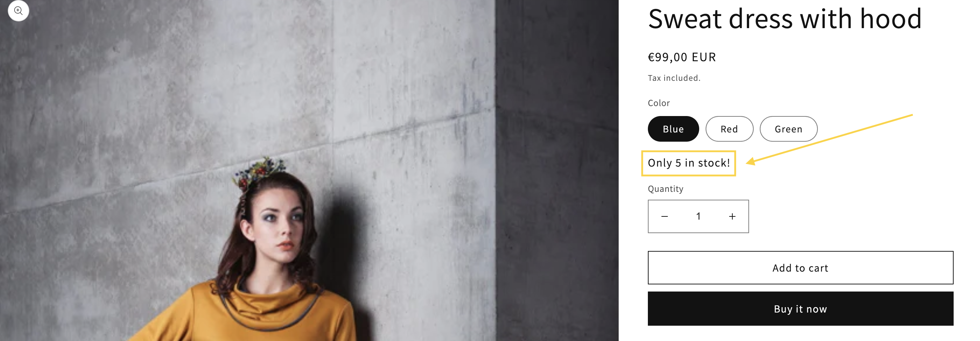
Task: Click the Buy it now button
Action: pyautogui.click(x=800, y=309)
